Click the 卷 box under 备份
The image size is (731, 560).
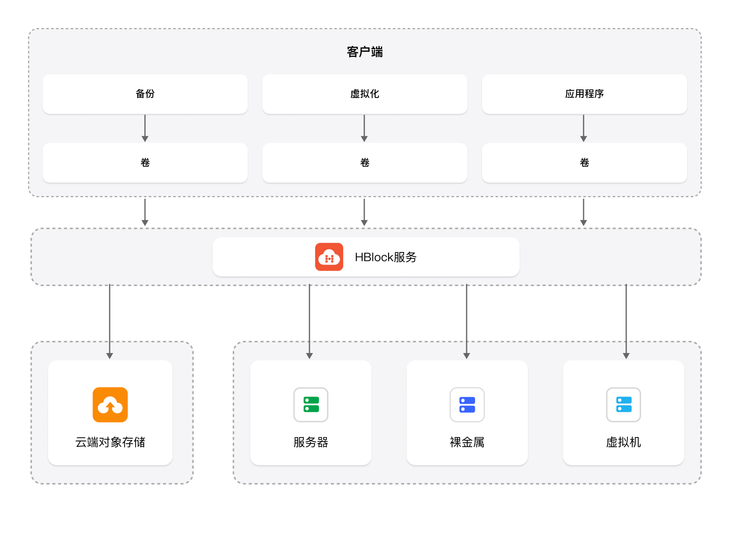point(145,163)
